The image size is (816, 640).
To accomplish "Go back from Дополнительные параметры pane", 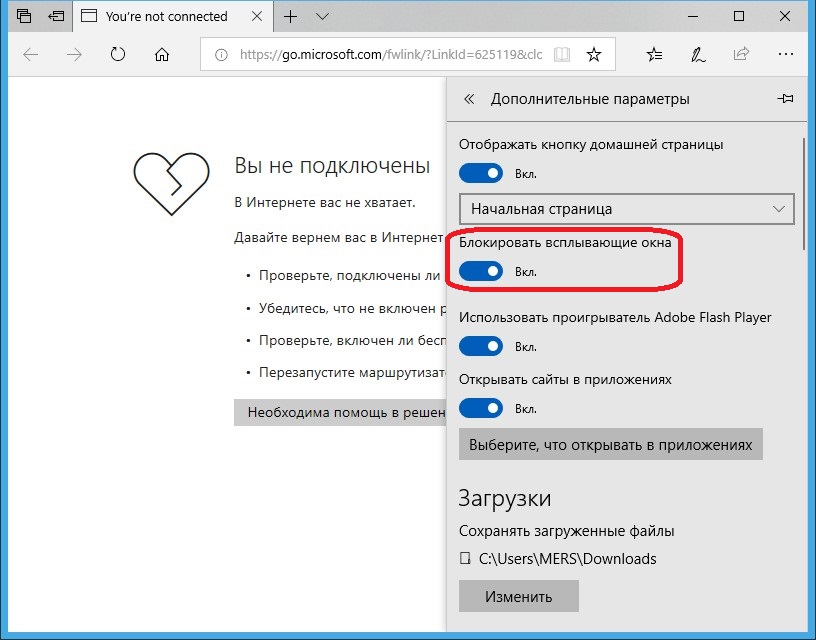I will 469,99.
